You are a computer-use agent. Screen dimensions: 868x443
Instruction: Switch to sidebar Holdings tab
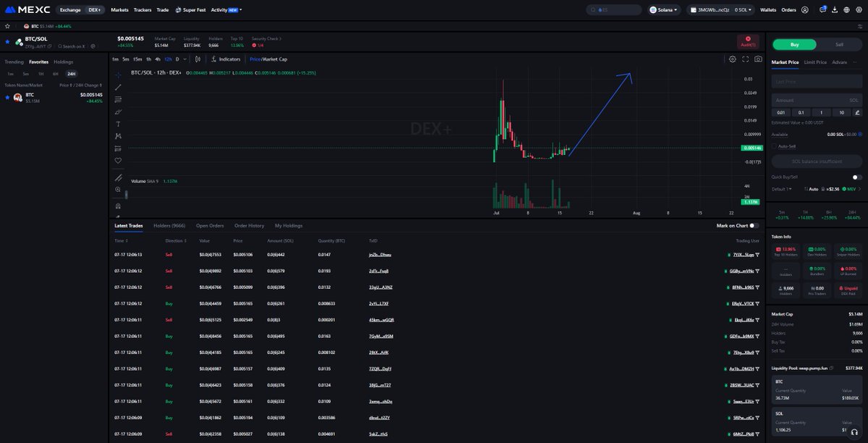pos(64,62)
